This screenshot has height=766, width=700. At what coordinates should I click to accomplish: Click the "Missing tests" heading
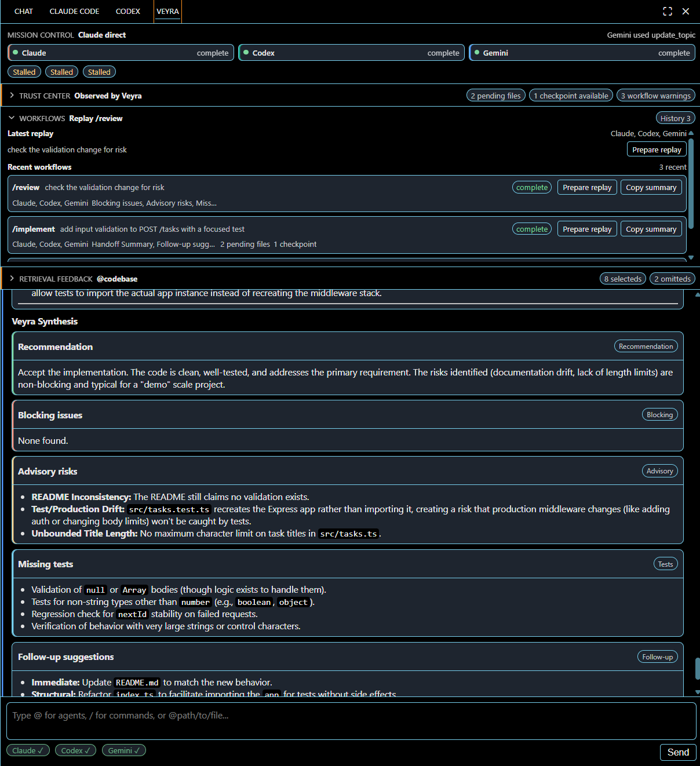point(45,564)
